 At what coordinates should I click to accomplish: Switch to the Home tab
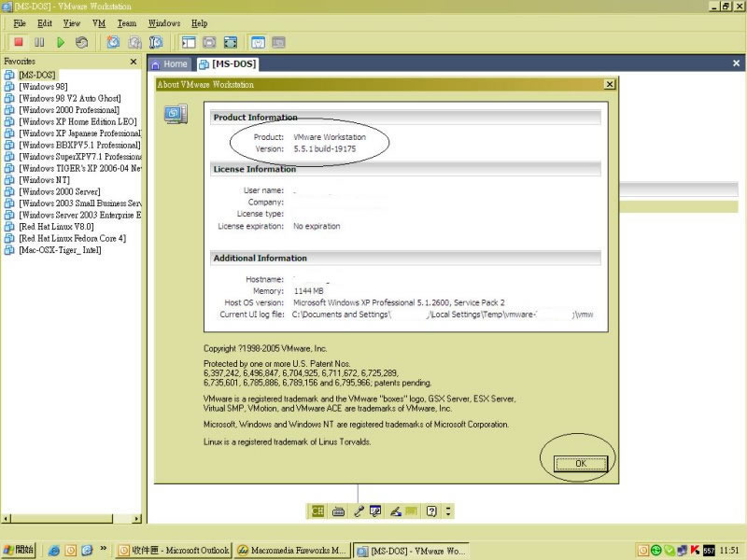coord(169,64)
